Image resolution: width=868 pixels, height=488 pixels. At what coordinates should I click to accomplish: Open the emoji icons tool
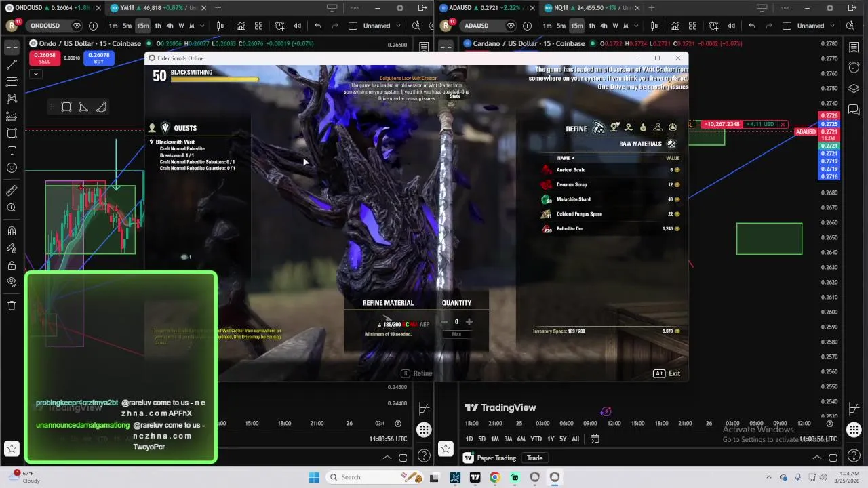[x=12, y=168]
